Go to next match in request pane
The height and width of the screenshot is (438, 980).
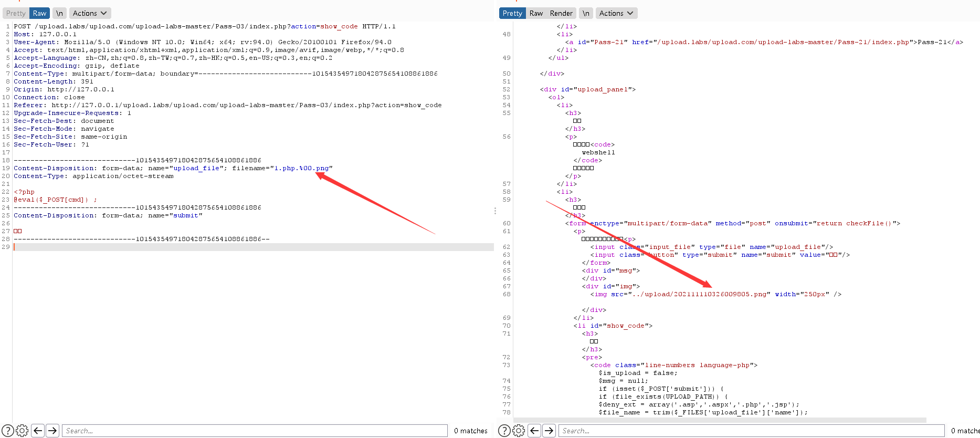coord(52,431)
